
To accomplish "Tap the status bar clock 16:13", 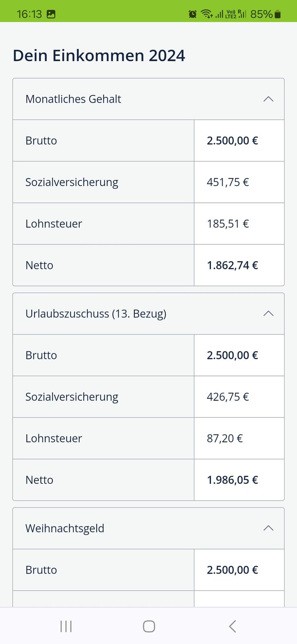I will pos(29,14).
